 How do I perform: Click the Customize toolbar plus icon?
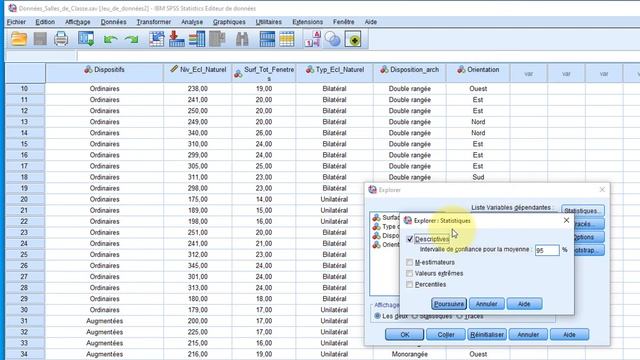(353, 40)
